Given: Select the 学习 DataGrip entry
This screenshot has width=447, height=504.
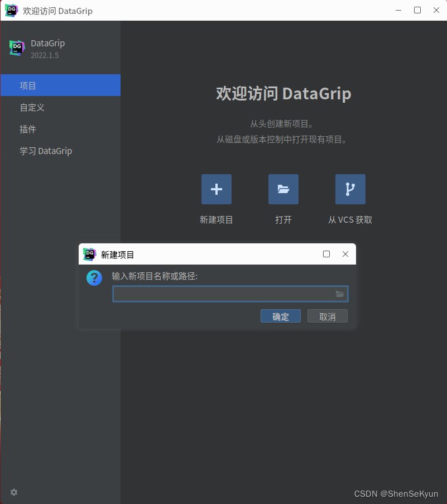Looking at the screenshot, I should 46,151.
